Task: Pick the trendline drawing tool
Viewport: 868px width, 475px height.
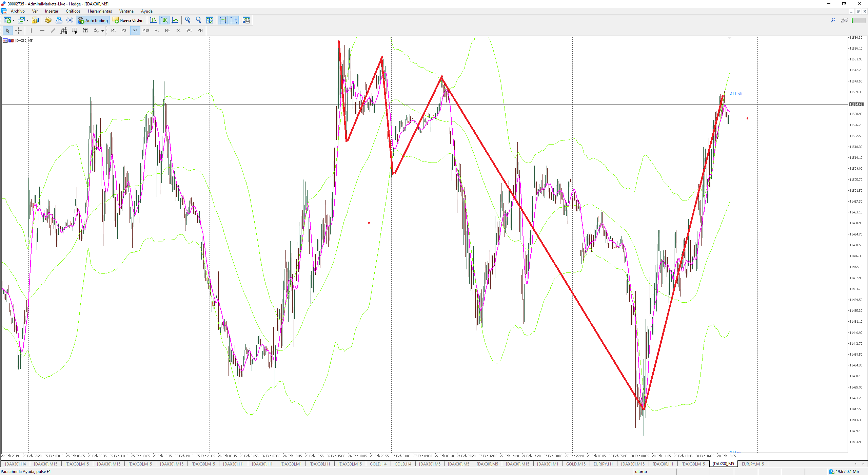Action: click(53, 31)
